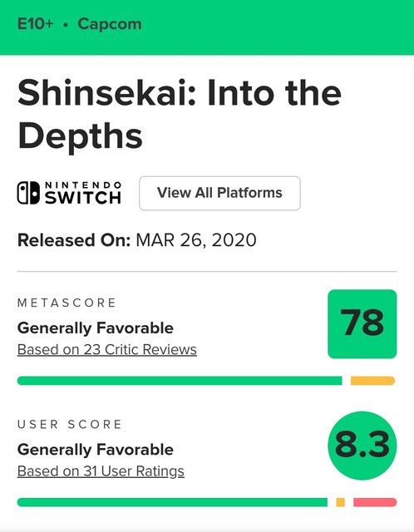Open the View All Platforms button
The image size is (414, 532).
click(219, 193)
